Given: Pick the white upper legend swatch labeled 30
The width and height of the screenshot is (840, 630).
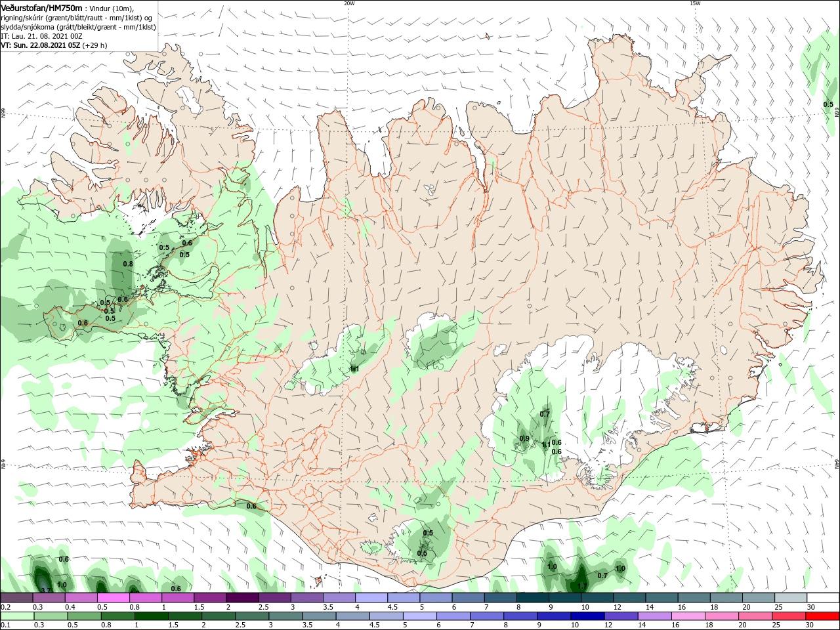Looking at the screenshot, I should 822,598.
